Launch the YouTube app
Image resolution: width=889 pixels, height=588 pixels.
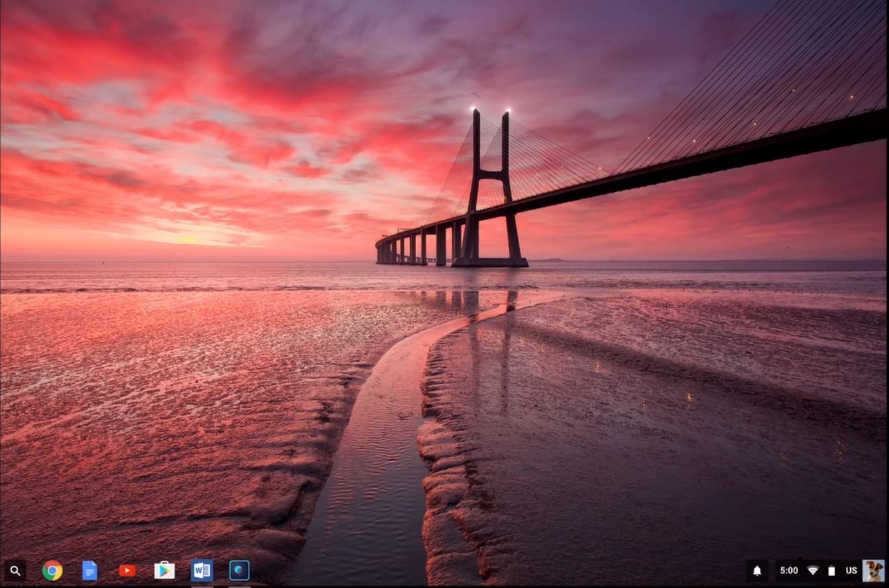coord(127,571)
